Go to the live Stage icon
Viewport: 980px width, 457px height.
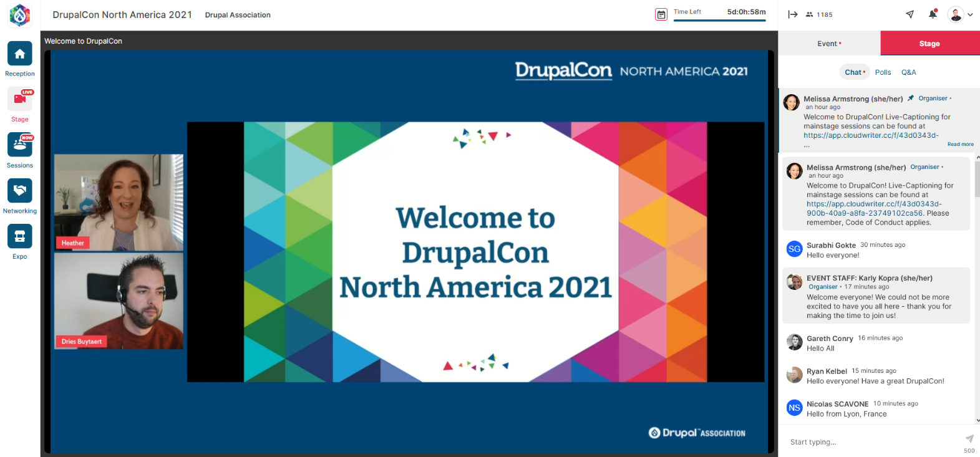pyautogui.click(x=20, y=99)
